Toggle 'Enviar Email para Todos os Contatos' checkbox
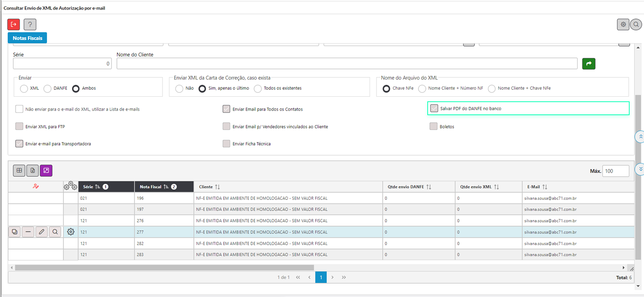Image resolution: width=644 pixels, height=297 pixels. tap(226, 109)
